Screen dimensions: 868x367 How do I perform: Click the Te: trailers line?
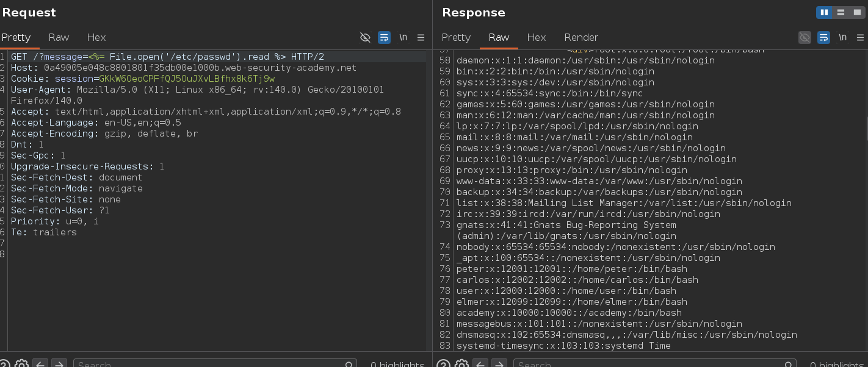point(43,232)
